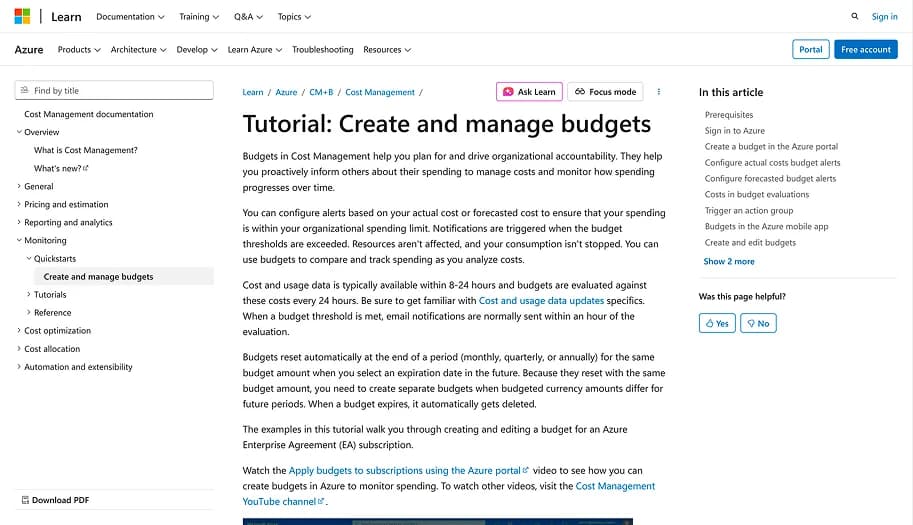
Task: Open the Products dropdown in Azure bar
Action: [x=79, y=49]
